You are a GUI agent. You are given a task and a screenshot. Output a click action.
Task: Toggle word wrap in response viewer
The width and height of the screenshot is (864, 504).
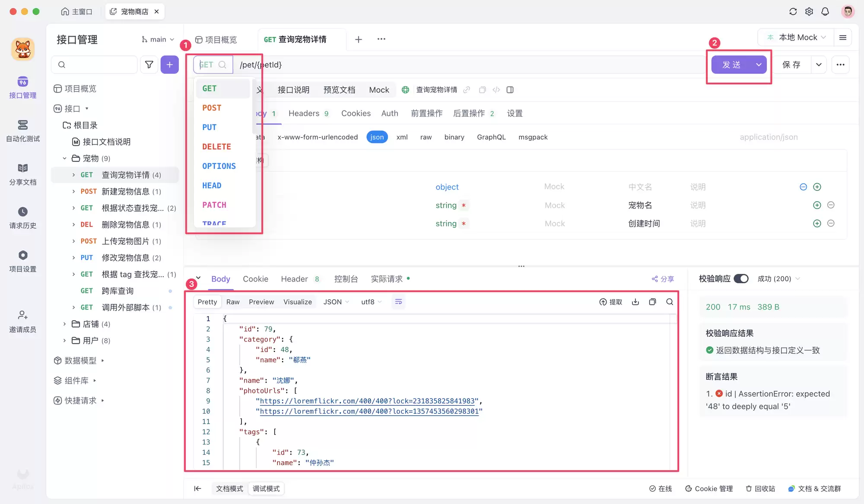pos(398,302)
